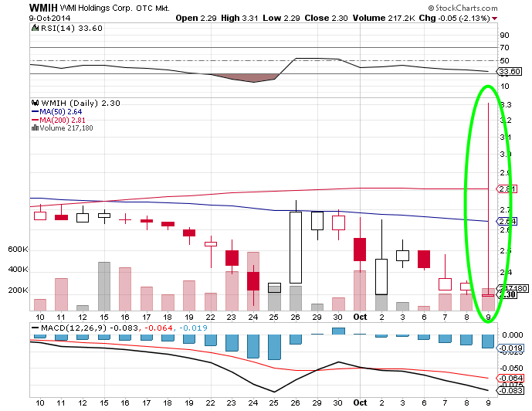Viewport: 532px width, 411px height.
Task: Click the 400K volume axis label
Action: coord(18,270)
